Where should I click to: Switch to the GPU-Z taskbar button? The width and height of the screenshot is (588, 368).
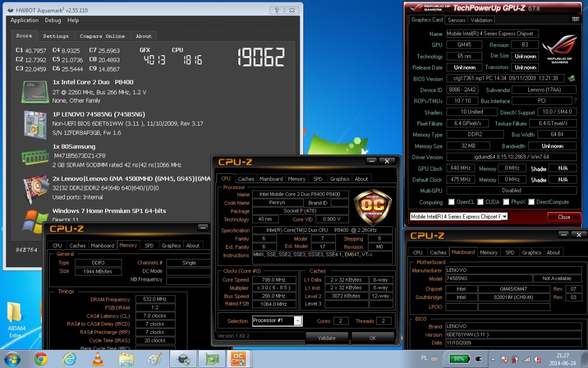pos(212,359)
